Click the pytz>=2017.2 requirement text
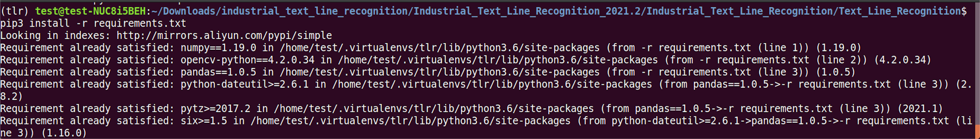 pyautogui.click(x=215, y=109)
